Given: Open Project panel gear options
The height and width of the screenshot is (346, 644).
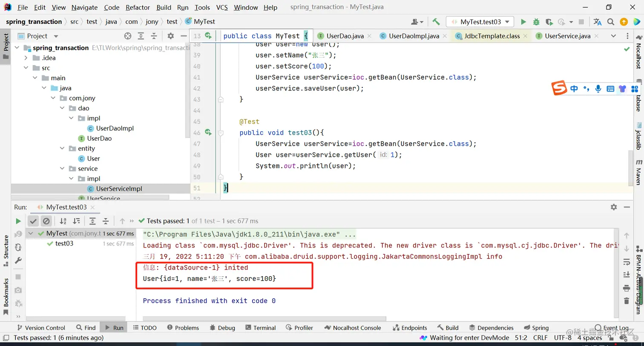Looking at the screenshot, I should point(171,36).
